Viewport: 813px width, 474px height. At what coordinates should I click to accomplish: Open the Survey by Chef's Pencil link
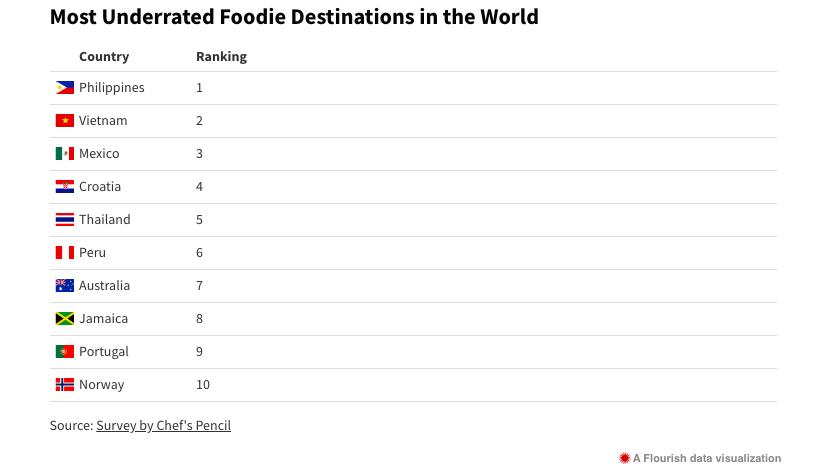pos(163,426)
